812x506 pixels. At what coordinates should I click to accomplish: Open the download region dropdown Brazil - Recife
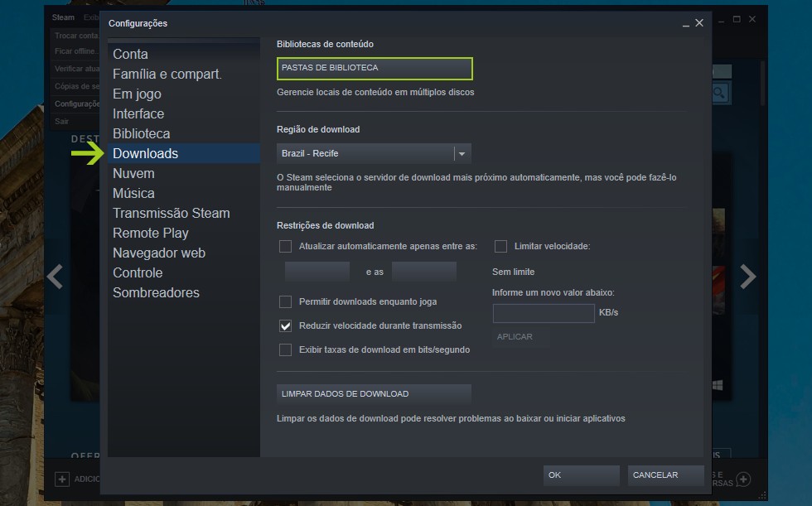click(x=374, y=154)
